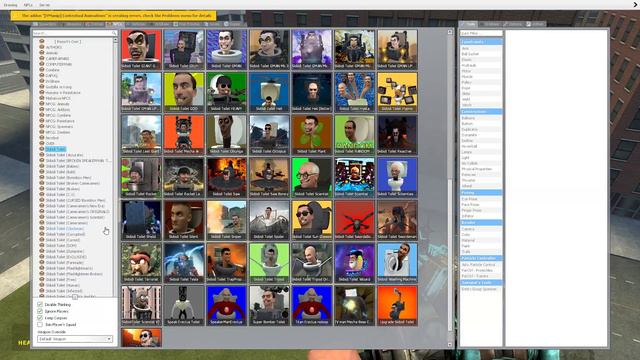Select the Skibidi Toilet Mecha icon on orange
Viewport: 640px width, 360px height.
[184, 135]
